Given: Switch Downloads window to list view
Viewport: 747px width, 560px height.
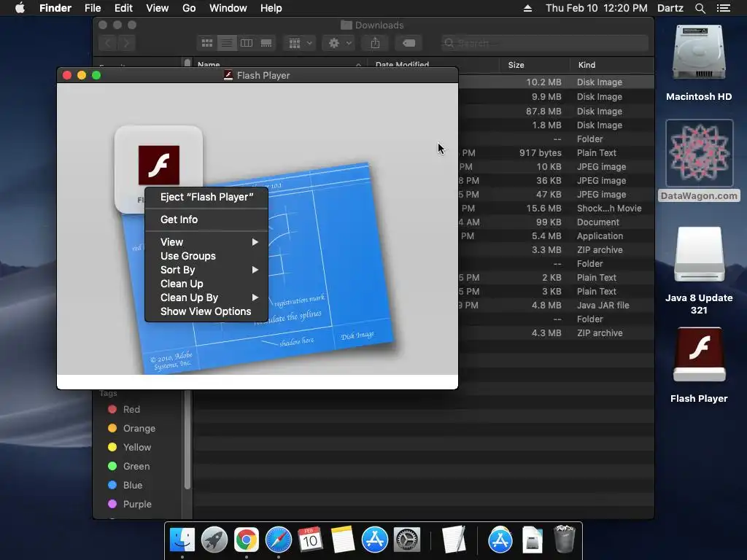Looking at the screenshot, I should (x=227, y=43).
